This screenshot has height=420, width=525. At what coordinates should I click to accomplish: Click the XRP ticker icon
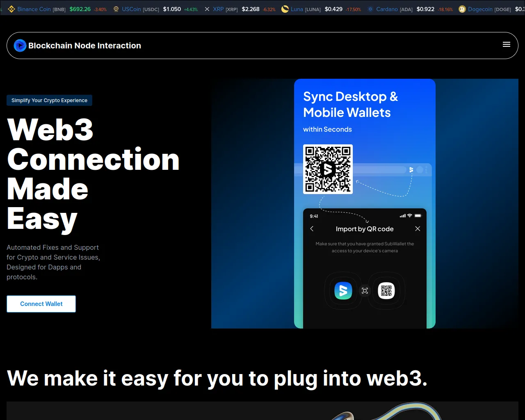207,9
